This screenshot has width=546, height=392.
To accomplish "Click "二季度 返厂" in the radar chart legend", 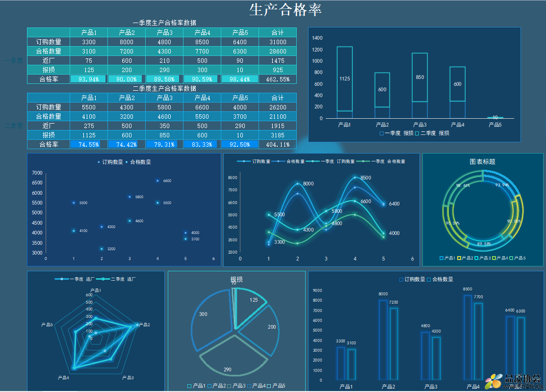I will pos(116,279).
